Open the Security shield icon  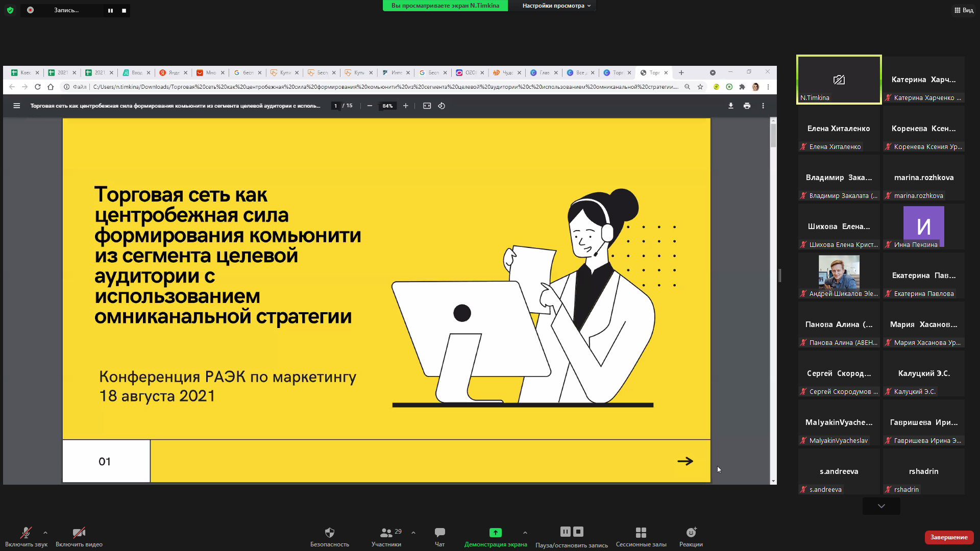point(330,533)
